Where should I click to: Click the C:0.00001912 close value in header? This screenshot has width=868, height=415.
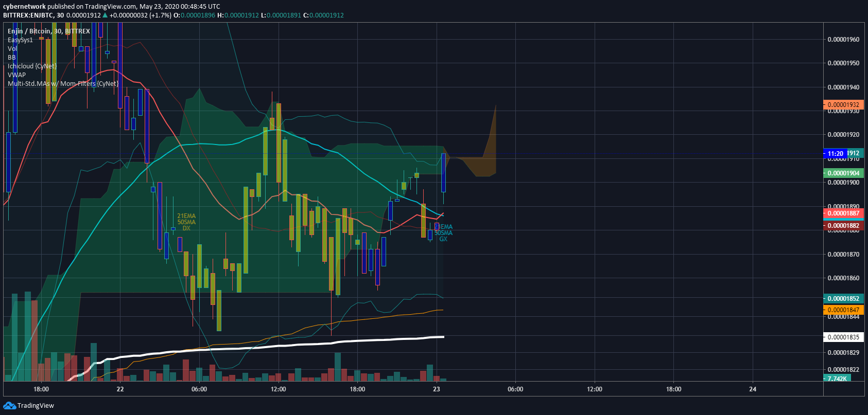tap(323, 15)
